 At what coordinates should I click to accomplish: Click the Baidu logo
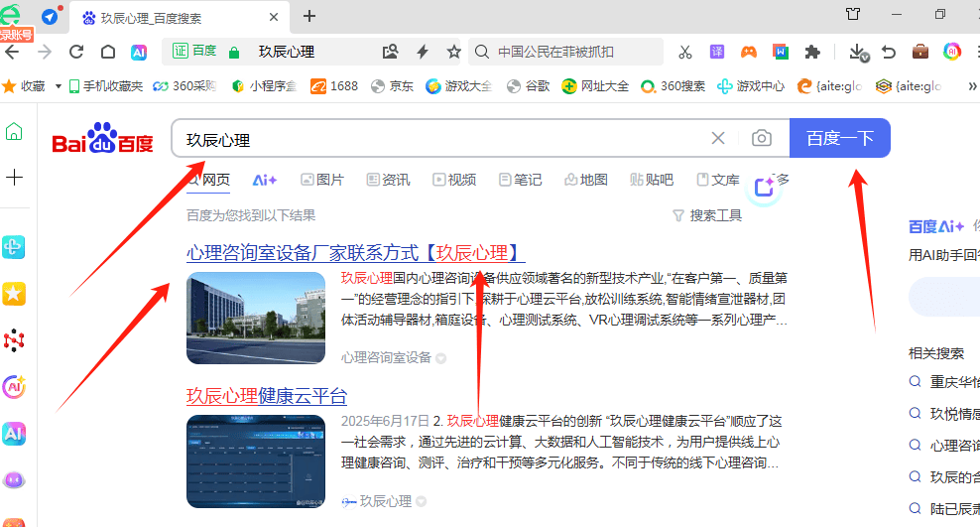click(x=103, y=140)
